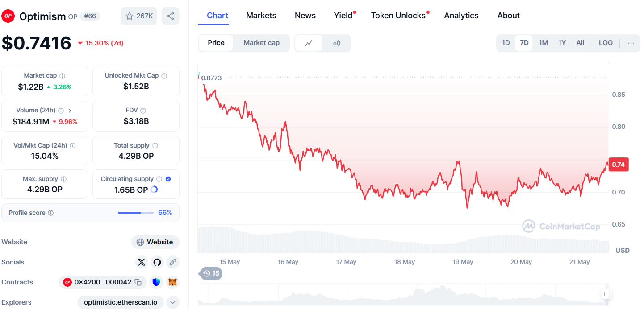
Task: Click the chart range slider handle
Action: pyautogui.click(x=605, y=294)
